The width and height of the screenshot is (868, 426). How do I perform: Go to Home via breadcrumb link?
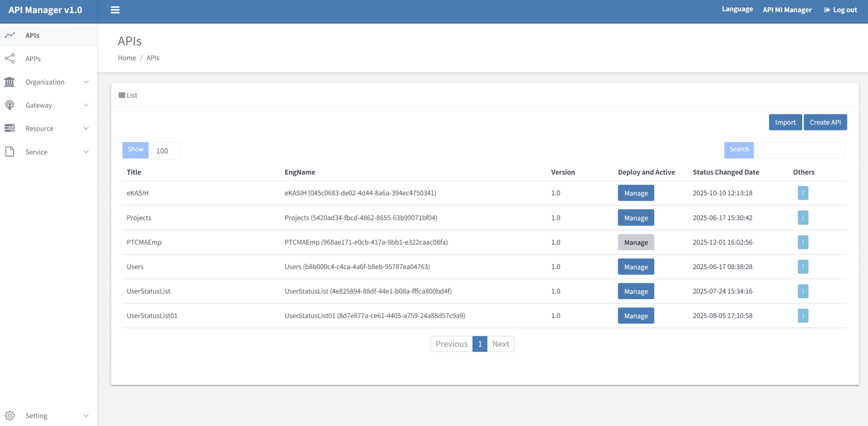coord(127,58)
